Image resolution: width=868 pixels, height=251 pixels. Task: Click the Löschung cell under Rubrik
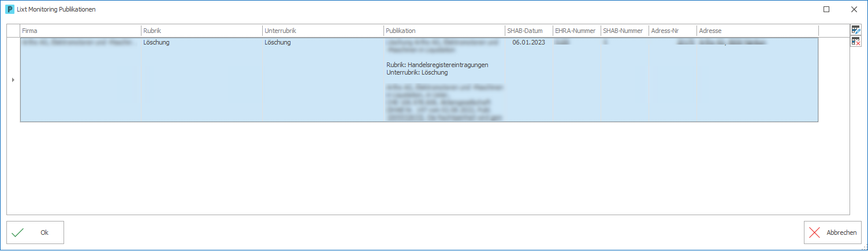click(x=202, y=80)
